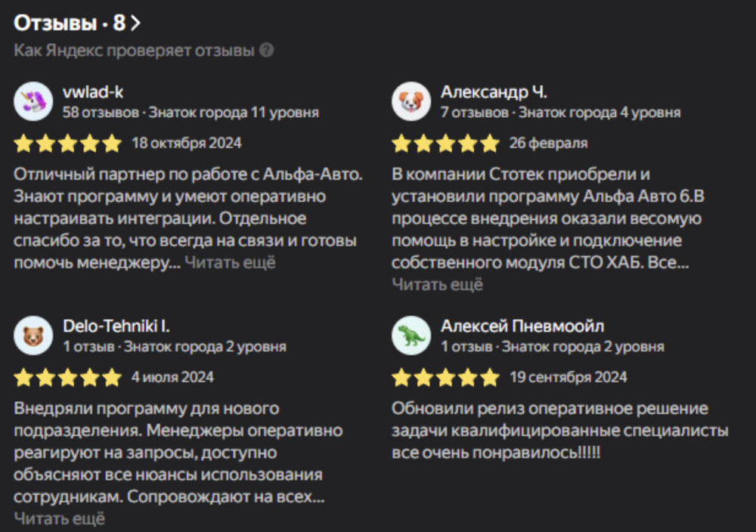Click Алексей Пневмоойл's review text
This screenshot has height=532, width=756.
pos(559,431)
